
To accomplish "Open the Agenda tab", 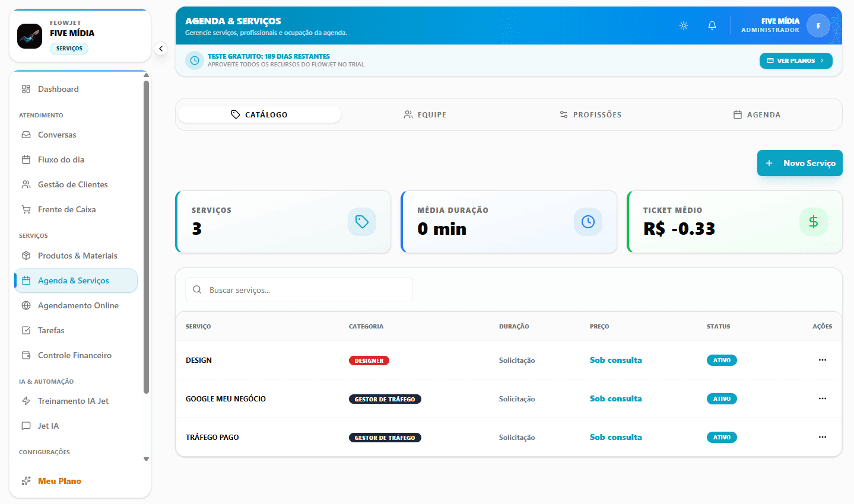I will (757, 114).
